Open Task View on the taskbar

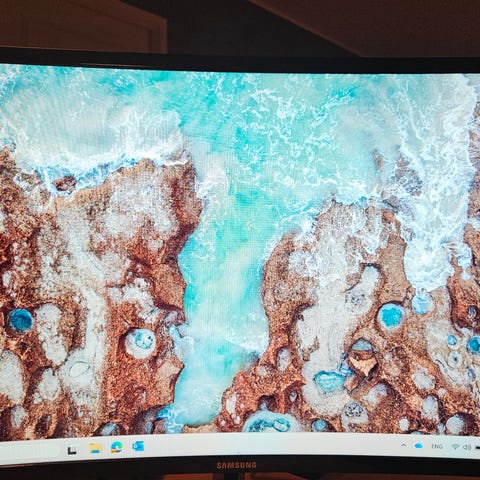pyautogui.click(x=72, y=450)
